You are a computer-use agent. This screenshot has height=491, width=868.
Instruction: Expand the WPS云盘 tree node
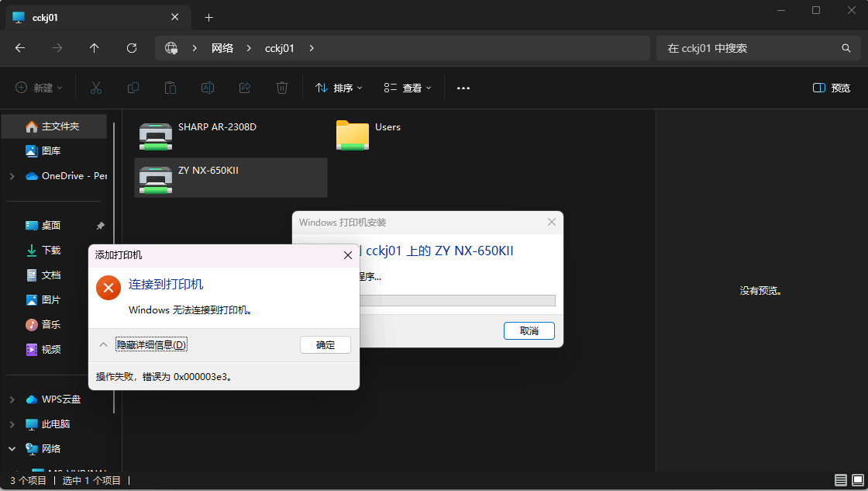(x=12, y=399)
